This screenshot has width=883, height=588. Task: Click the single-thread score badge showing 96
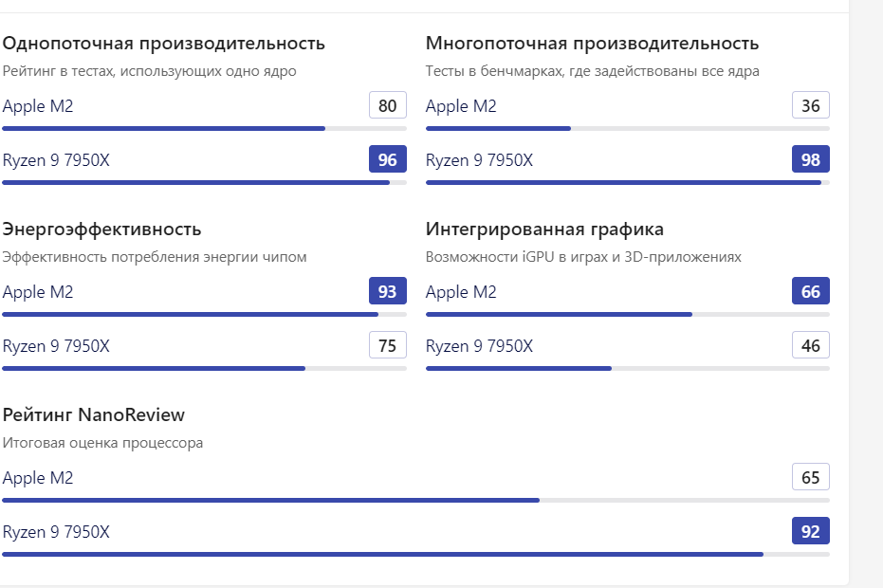(387, 160)
